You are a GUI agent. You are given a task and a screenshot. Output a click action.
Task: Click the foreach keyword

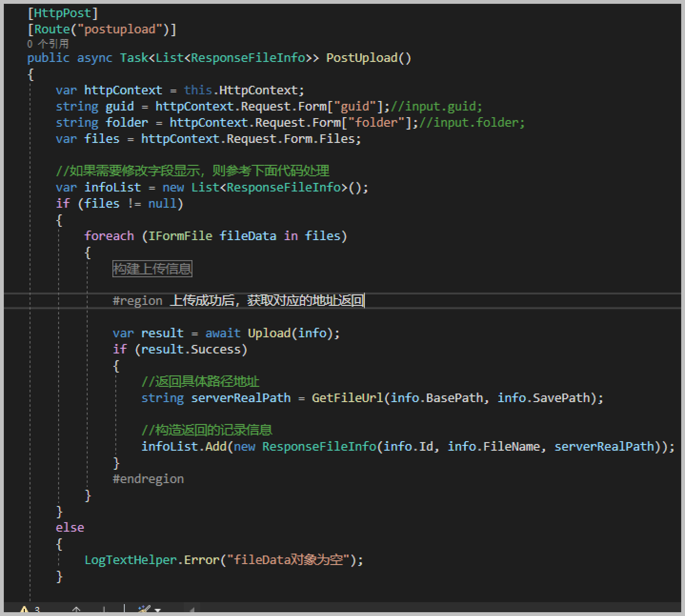(109, 236)
